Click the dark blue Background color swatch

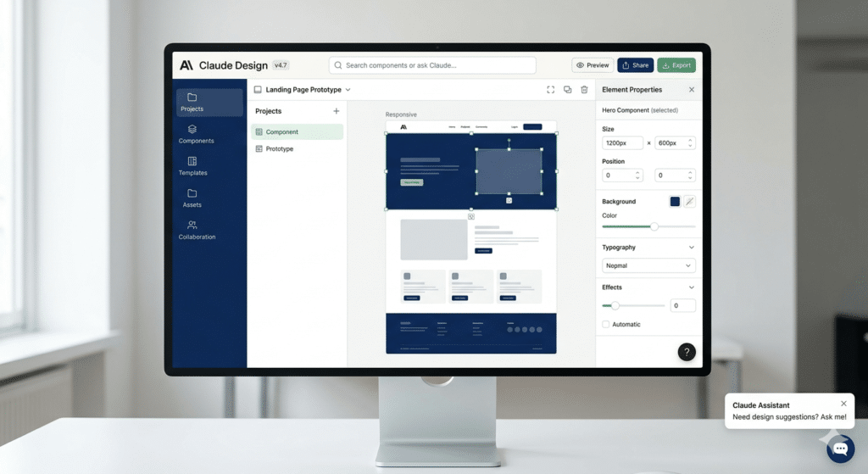675,202
